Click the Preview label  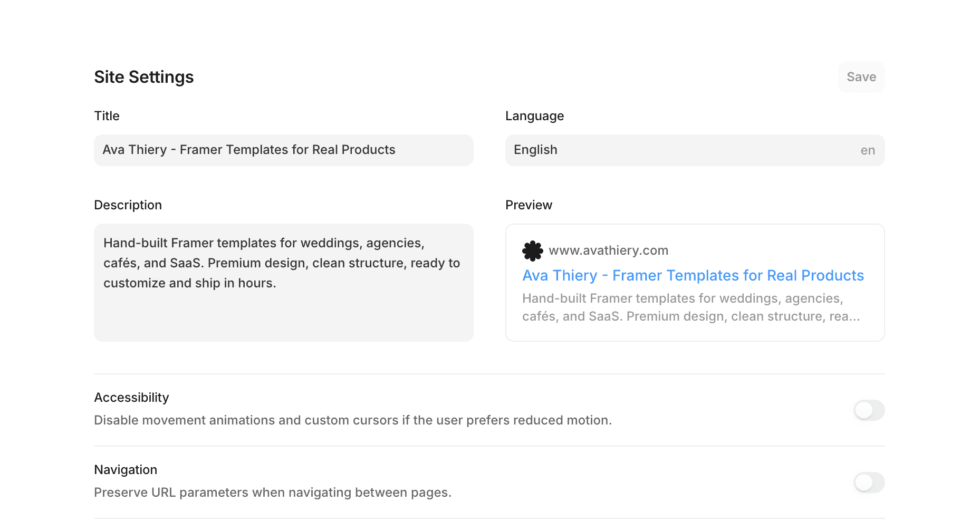(x=529, y=205)
